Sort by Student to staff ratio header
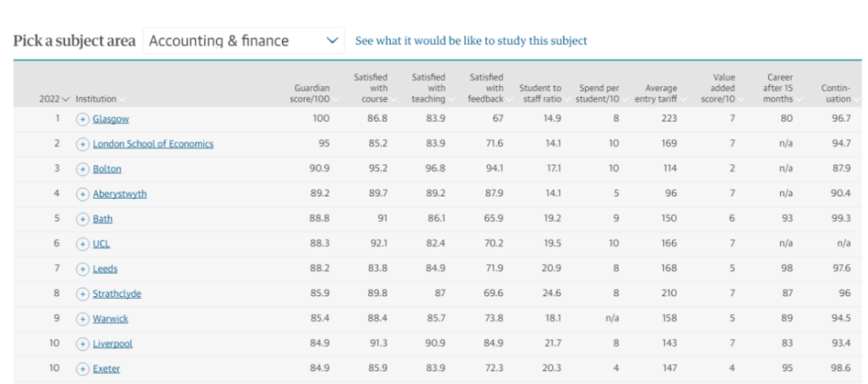Viewport: 868px width, 384px height. tap(540, 94)
